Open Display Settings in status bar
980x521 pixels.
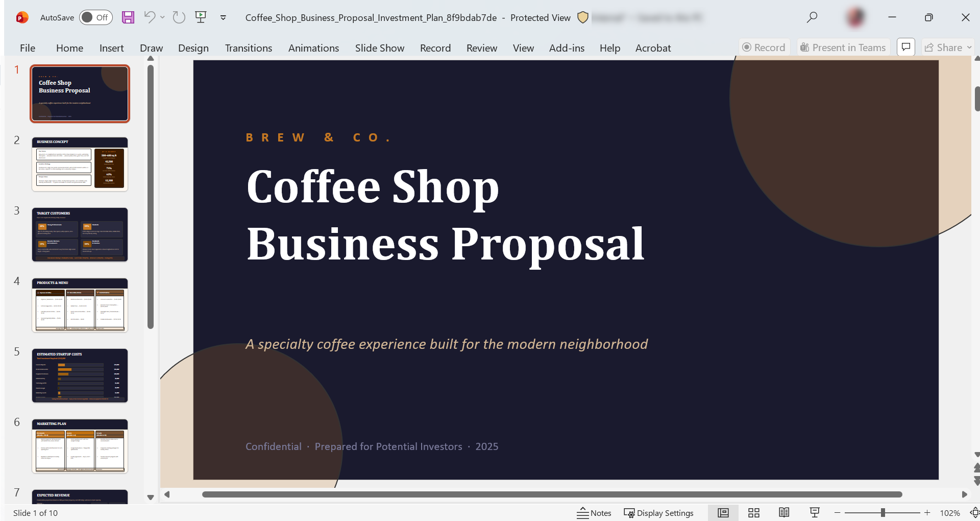(x=658, y=513)
